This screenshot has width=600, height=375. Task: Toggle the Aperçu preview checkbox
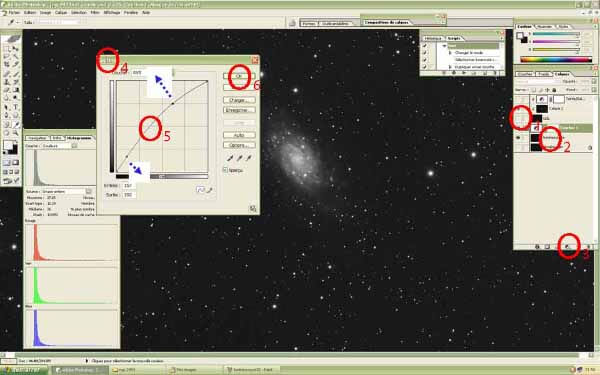pyautogui.click(x=225, y=170)
